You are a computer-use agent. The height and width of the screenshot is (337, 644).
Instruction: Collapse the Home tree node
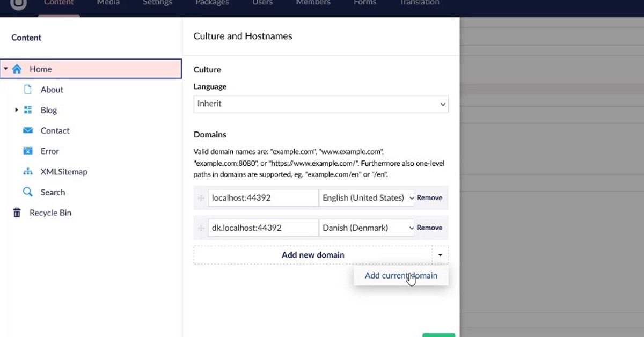coord(5,69)
